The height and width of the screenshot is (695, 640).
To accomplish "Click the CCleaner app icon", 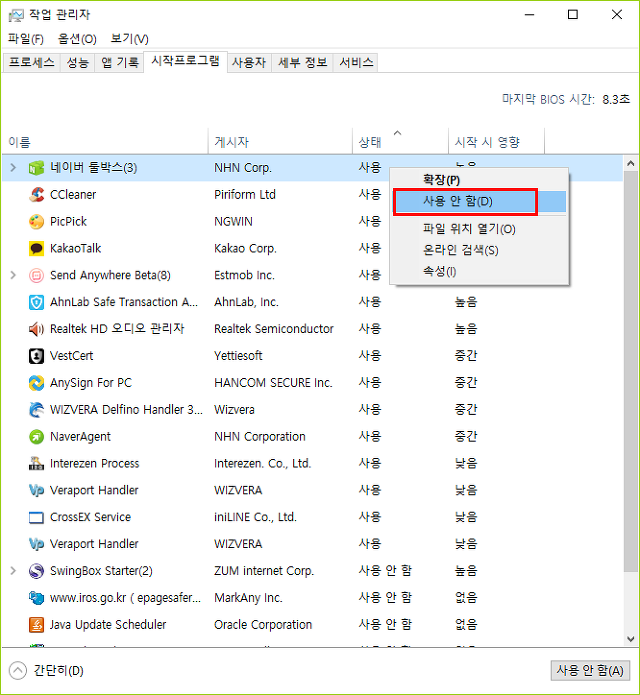I will click(36, 195).
